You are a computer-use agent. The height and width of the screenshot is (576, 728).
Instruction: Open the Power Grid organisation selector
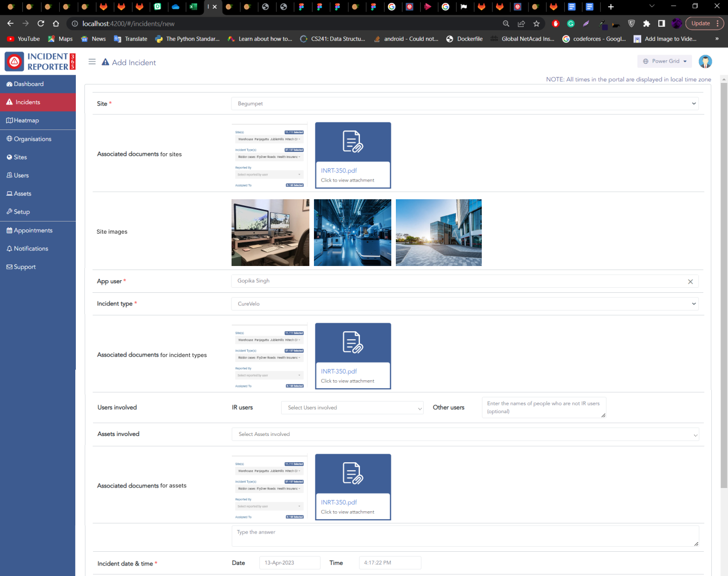click(x=665, y=61)
